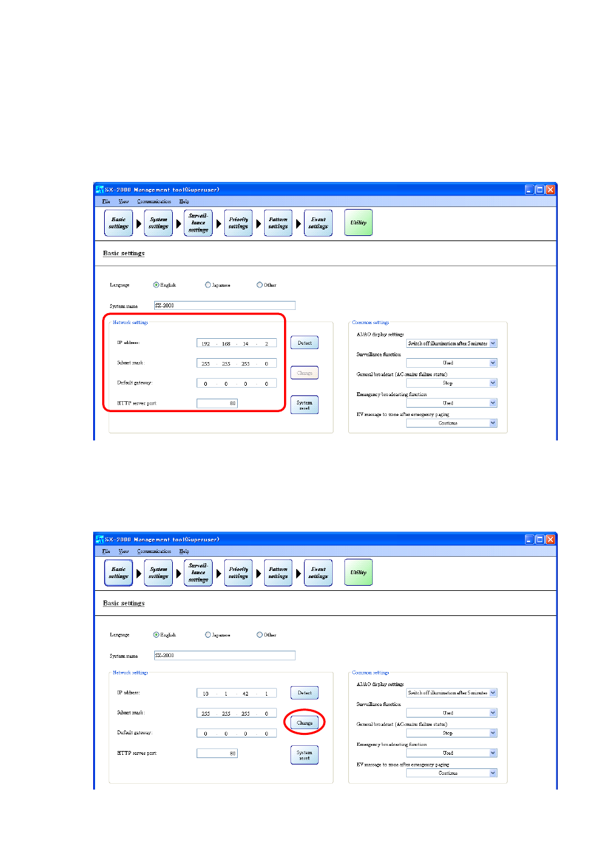Open Priority settings in the lower window toolbar
This screenshot has width=613, height=868.
pyautogui.click(x=238, y=573)
